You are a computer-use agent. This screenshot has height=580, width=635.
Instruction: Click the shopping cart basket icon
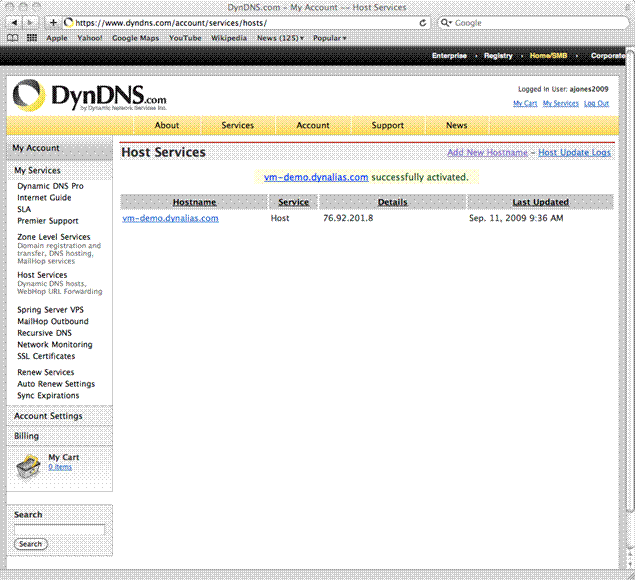tap(28, 466)
